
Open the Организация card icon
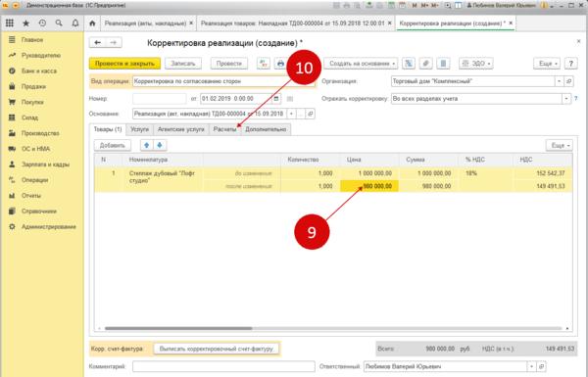pyautogui.click(x=568, y=81)
